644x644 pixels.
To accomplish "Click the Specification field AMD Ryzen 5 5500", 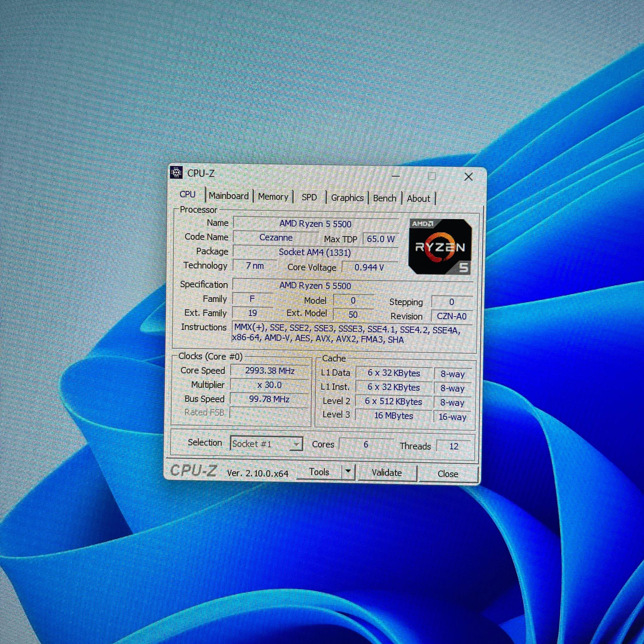I will (353, 286).
